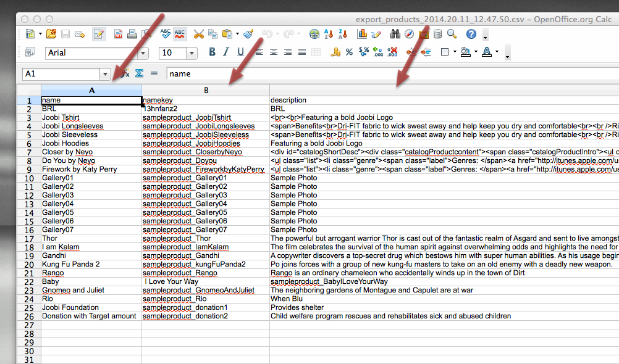
Task: Decrease indent of cell content
Action: (411, 52)
